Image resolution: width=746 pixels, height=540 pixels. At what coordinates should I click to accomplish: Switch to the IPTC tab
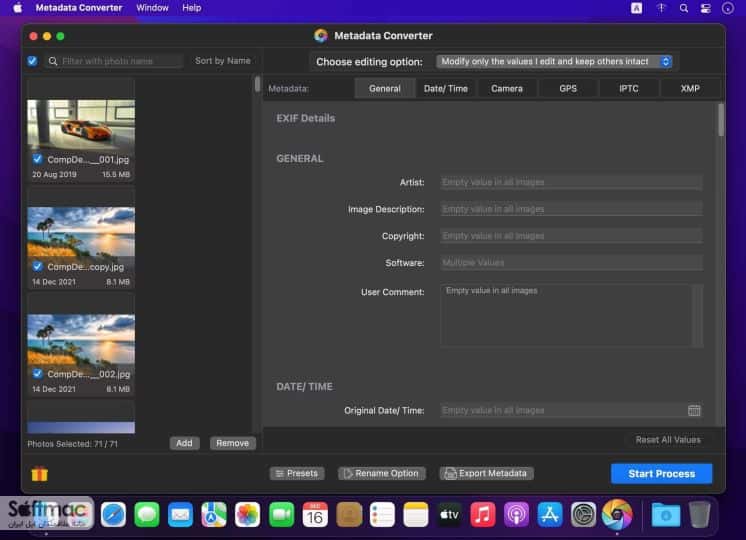(x=629, y=88)
